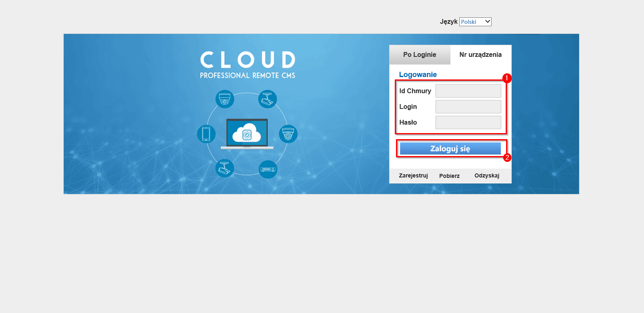
Task: Focus the Id Chmury input field
Action: click(468, 91)
